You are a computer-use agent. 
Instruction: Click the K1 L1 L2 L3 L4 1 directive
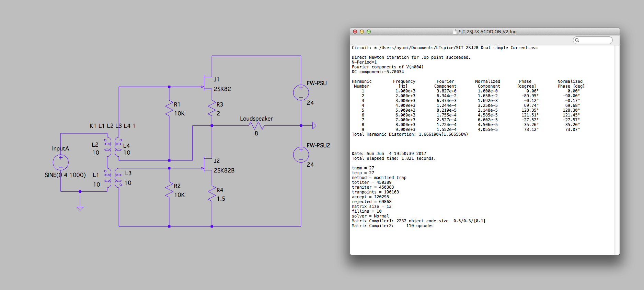pos(112,126)
